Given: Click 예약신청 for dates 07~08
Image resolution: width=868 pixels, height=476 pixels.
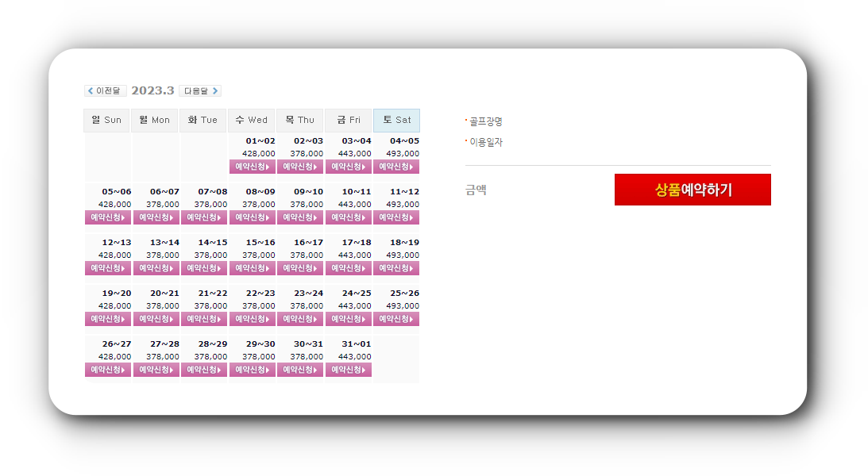Looking at the screenshot, I should click(204, 217).
